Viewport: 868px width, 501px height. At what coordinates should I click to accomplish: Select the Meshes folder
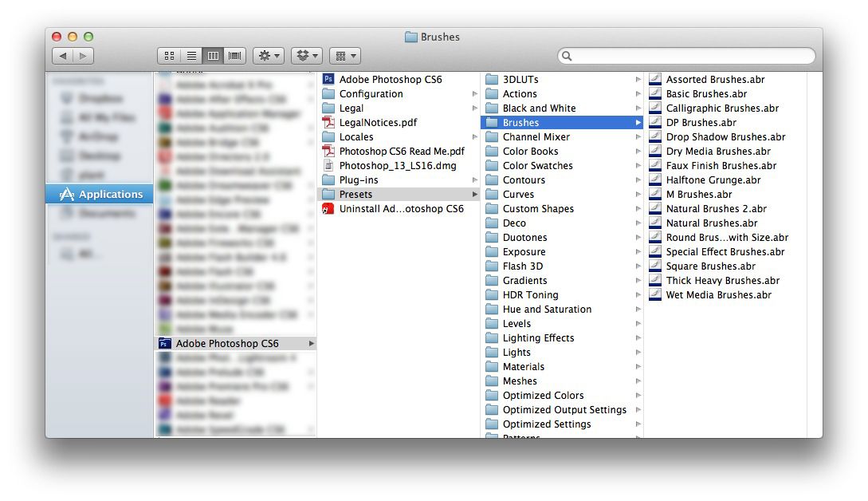pyautogui.click(x=562, y=381)
